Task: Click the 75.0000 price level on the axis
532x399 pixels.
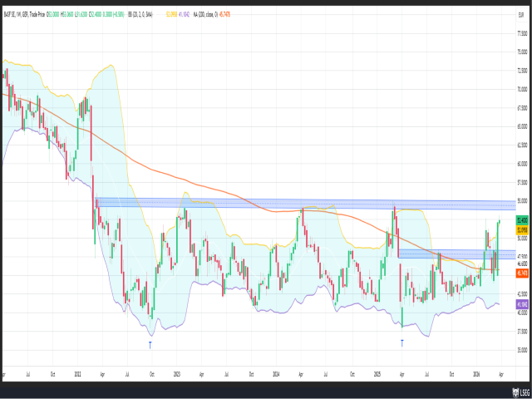Action: coord(522,52)
